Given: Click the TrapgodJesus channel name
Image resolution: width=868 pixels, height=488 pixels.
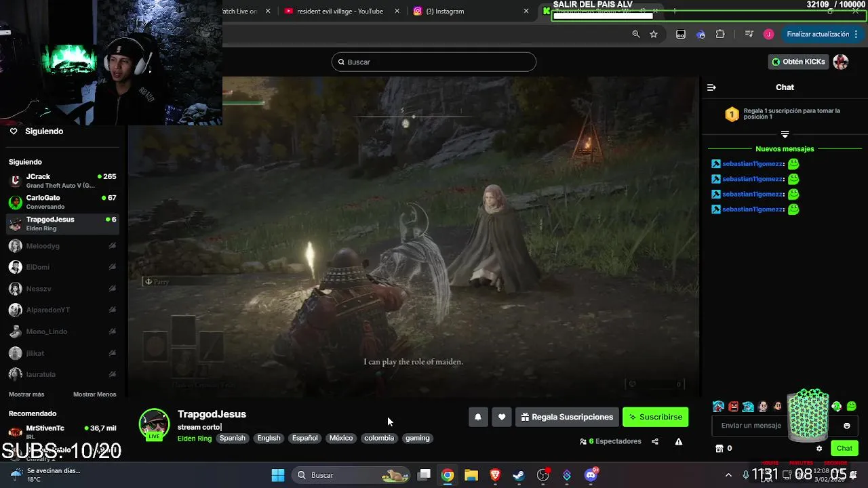Looking at the screenshot, I should pos(212,414).
